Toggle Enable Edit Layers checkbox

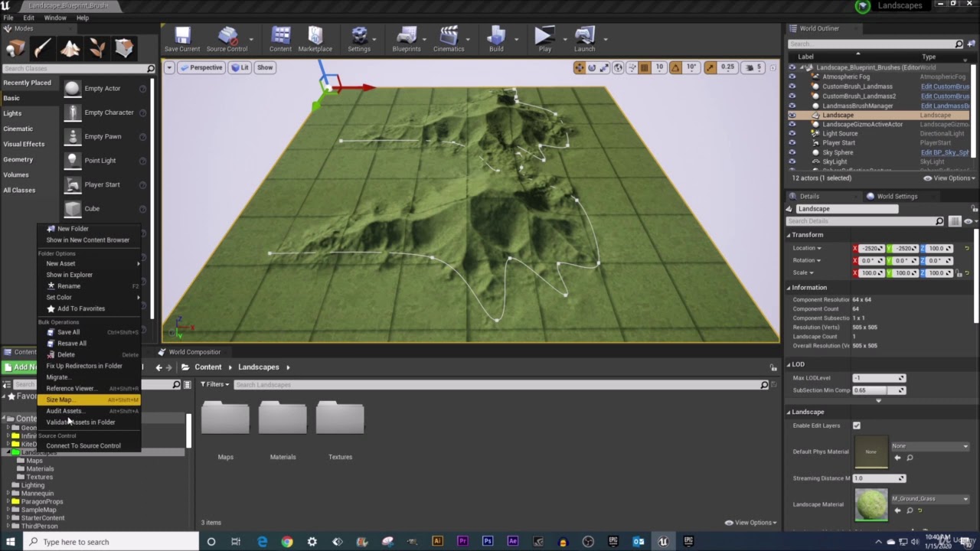tap(857, 425)
